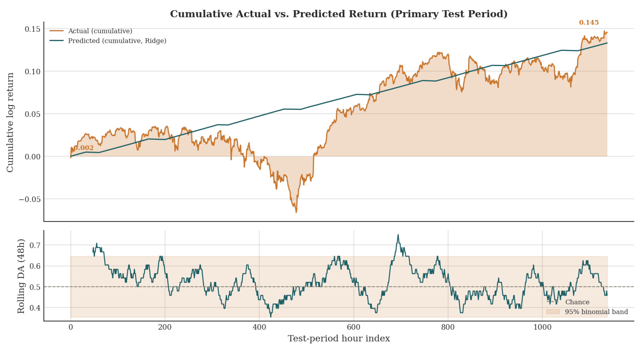Click the 600 x-axis tick label
Screen dimensions: 644x348
[x=354, y=327]
